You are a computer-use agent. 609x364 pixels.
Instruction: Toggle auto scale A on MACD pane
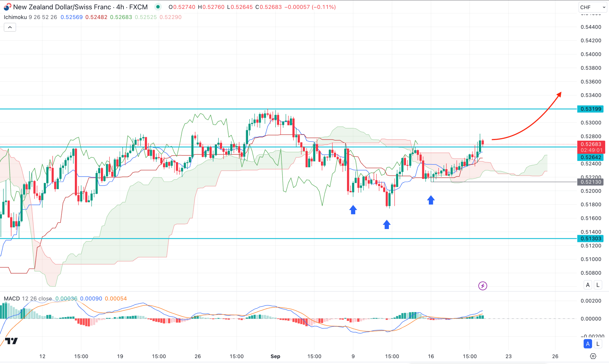(588, 344)
